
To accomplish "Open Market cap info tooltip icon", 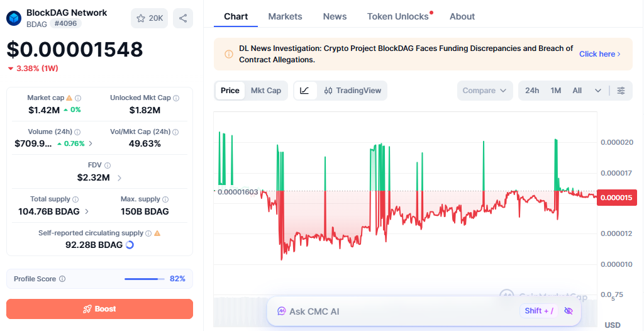I will click(78, 98).
